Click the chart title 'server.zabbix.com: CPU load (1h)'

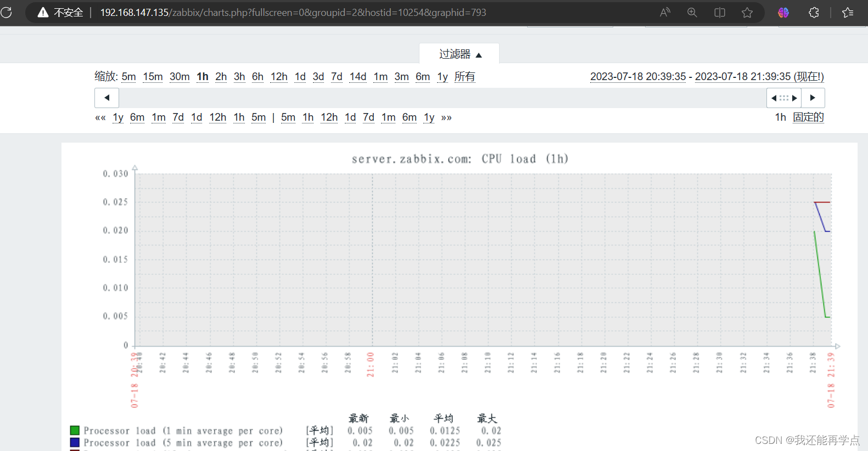460,159
